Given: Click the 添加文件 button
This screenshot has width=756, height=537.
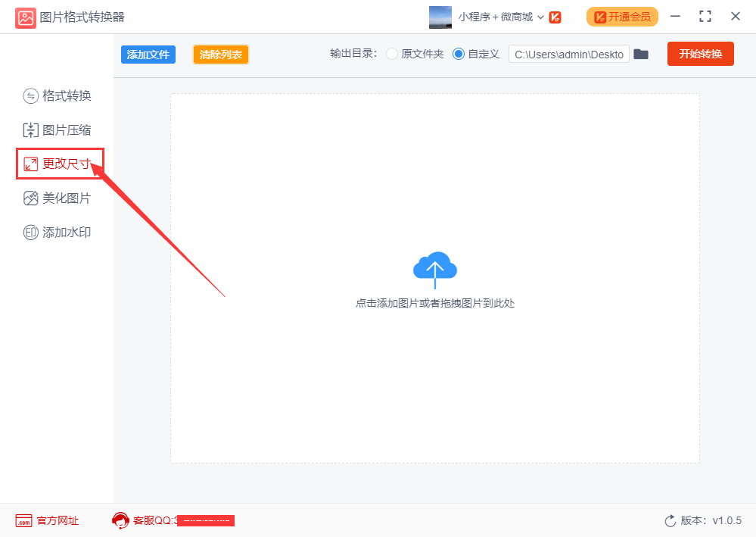Looking at the screenshot, I should click(x=148, y=55).
